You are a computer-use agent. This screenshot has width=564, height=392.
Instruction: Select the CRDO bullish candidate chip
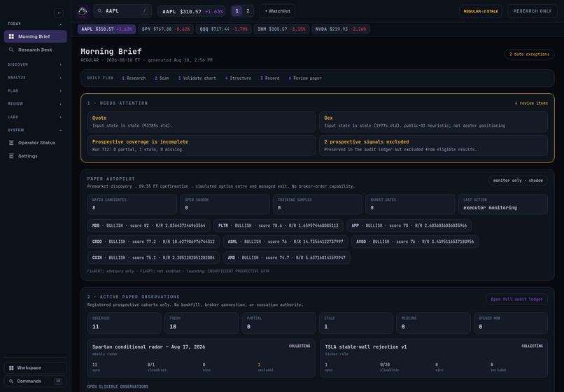click(153, 241)
